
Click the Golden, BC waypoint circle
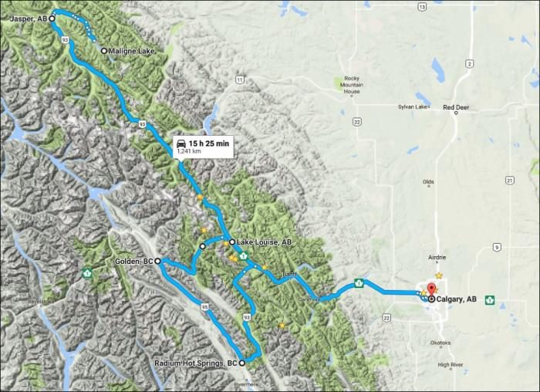(157, 261)
